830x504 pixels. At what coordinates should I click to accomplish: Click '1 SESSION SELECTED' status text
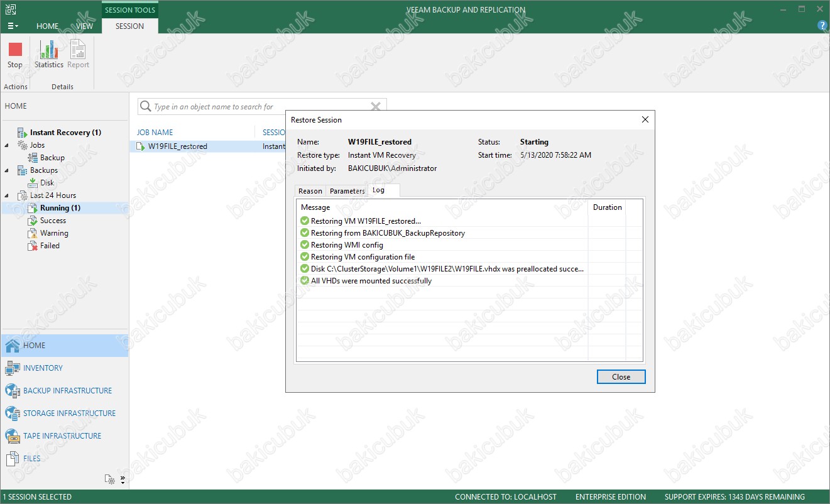coord(38,497)
